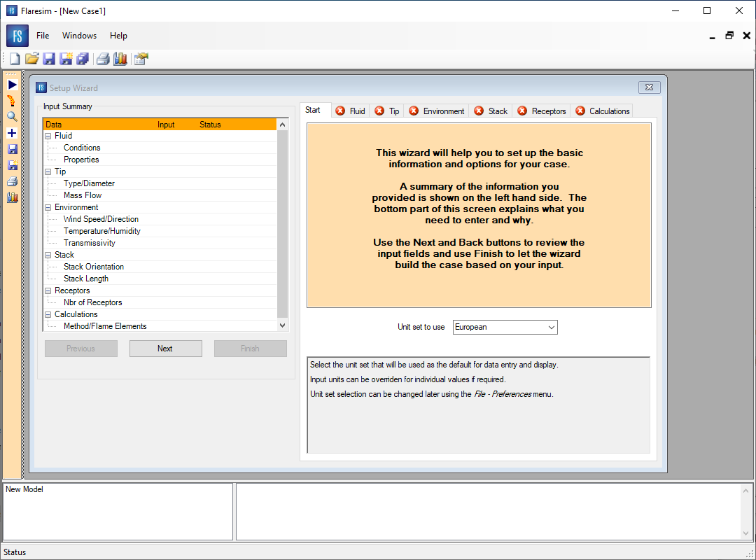This screenshot has width=756, height=560.
Task: Switch to the Receptors tab
Action: [x=542, y=111]
